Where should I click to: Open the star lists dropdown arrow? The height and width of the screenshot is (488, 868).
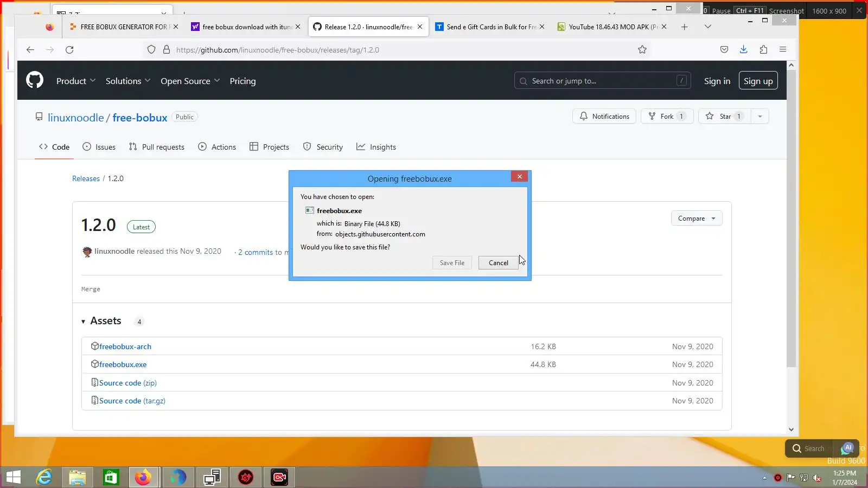(x=760, y=117)
